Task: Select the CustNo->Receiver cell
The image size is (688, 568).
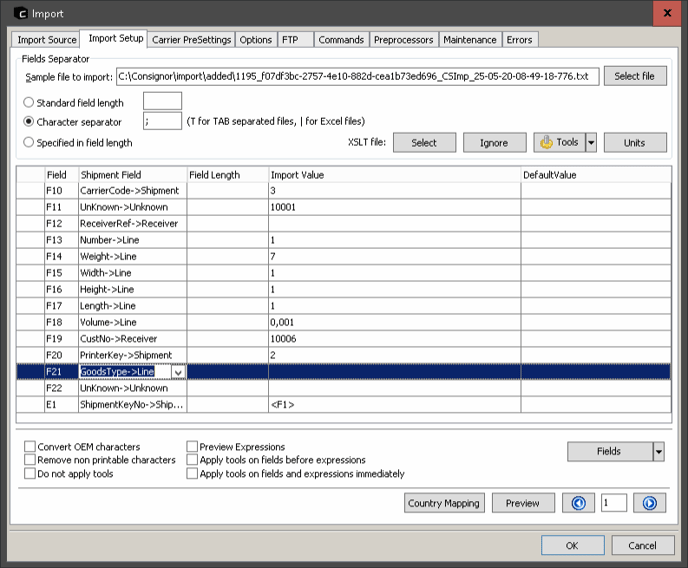Action: (x=133, y=339)
